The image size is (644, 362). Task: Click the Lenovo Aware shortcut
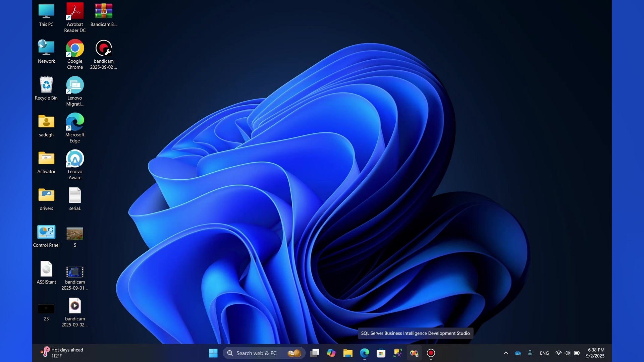[75, 159]
